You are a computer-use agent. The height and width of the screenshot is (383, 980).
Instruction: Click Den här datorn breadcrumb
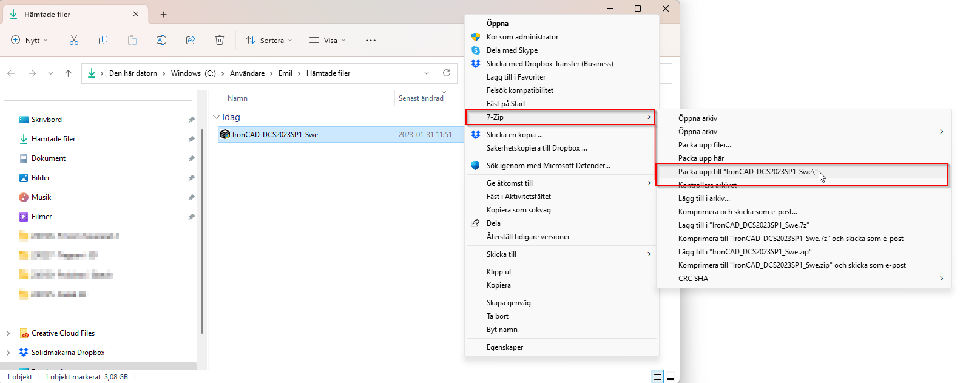pyautogui.click(x=133, y=73)
